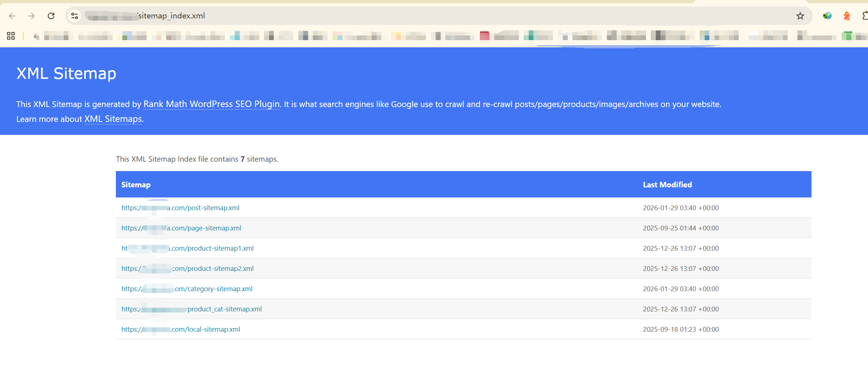Reload the sitemap page
The image size is (868, 370).
pos(51,16)
